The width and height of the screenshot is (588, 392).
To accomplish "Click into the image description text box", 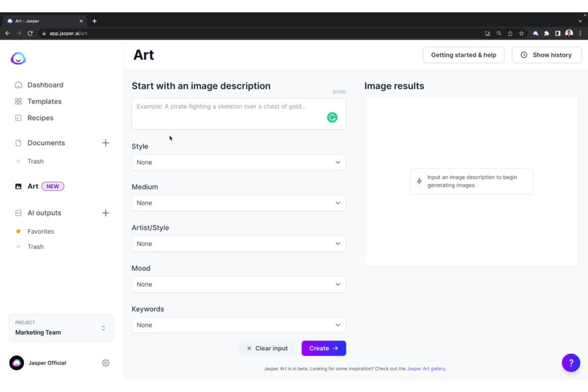I will 239,114.
